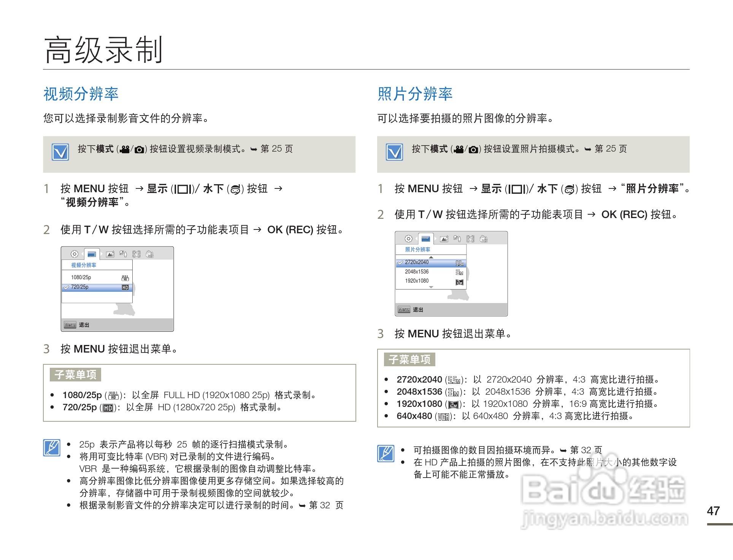The height and width of the screenshot is (560, 733).
Task: Click right arrow beside video resolution tab
Action: [x=102, y=254]
